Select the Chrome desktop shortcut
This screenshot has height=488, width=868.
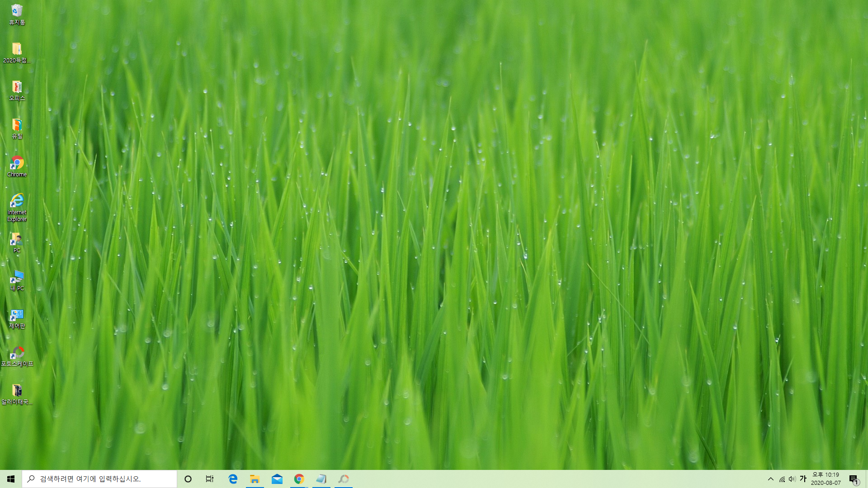pos(17,166)
